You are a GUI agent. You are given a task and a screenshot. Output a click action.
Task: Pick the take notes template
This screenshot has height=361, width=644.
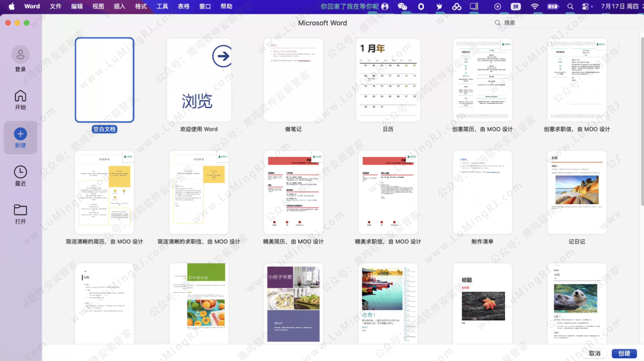(293, 80)
